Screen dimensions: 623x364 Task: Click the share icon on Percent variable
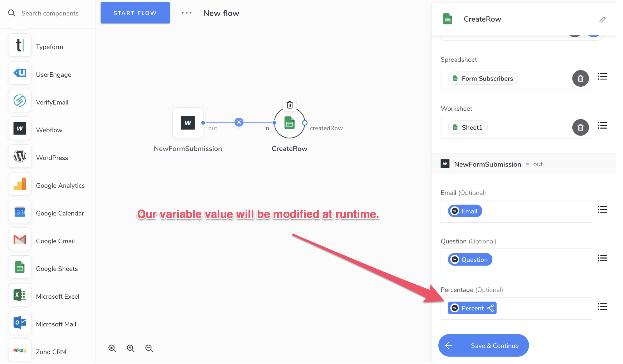point(490,308)
